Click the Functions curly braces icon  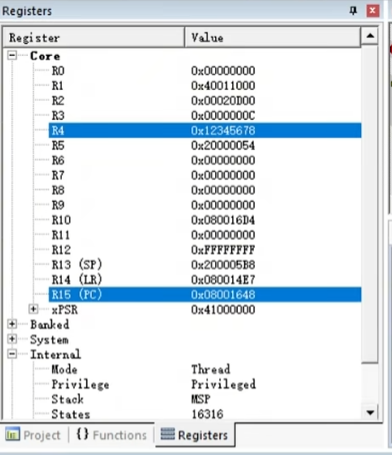82,434
